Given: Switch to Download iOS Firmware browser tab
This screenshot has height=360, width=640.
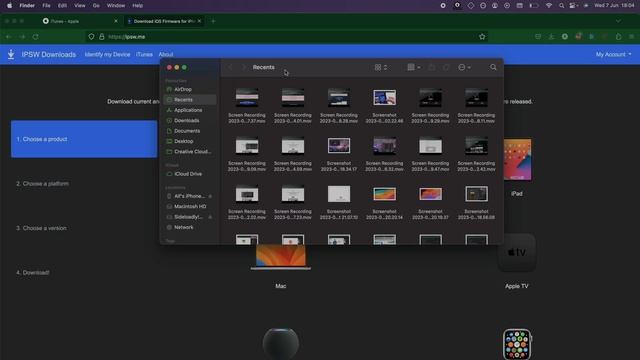Looking at the screenshot, I should pos(164,21).
